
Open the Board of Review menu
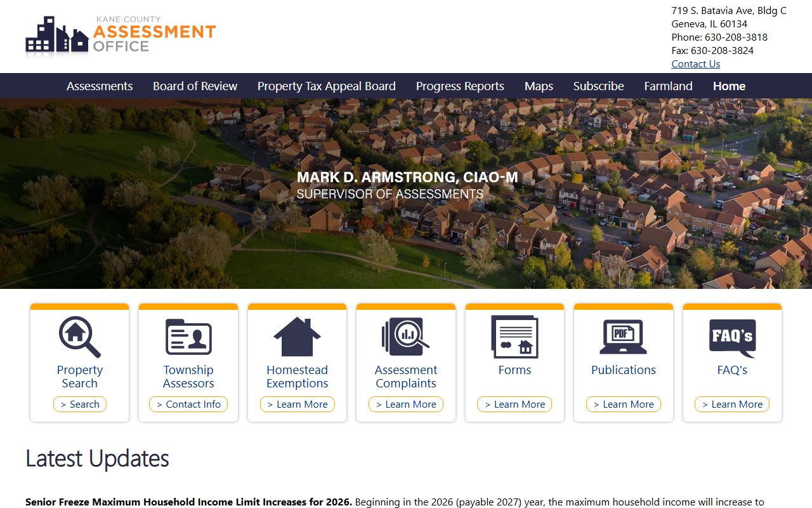(x=195, y=86)
